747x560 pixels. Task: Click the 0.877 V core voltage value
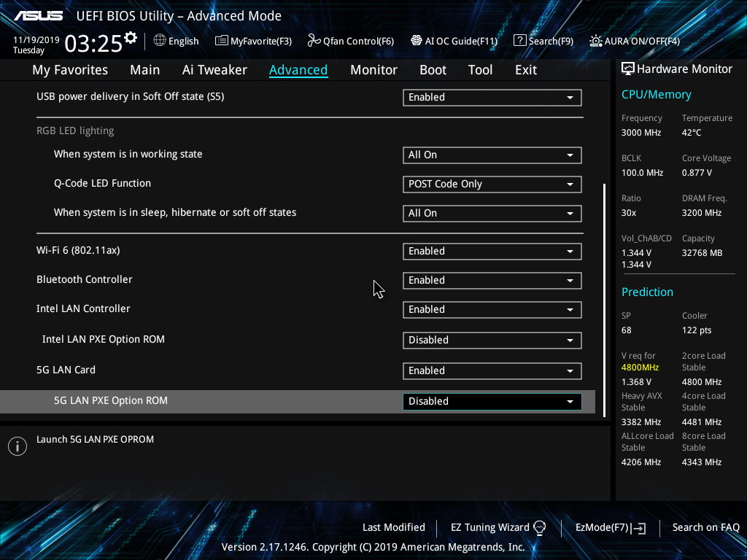(x=697, y=173)
